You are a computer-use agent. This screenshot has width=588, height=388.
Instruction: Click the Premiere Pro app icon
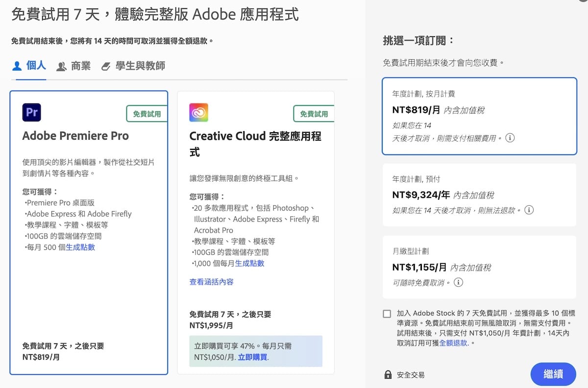(32, 112)
